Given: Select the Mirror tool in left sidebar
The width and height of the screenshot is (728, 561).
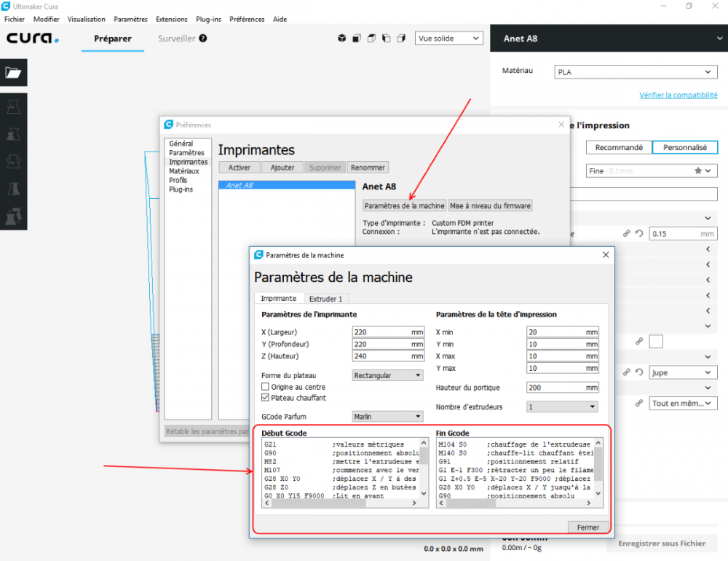Looking at the screenshot, I should coord(13,189).
